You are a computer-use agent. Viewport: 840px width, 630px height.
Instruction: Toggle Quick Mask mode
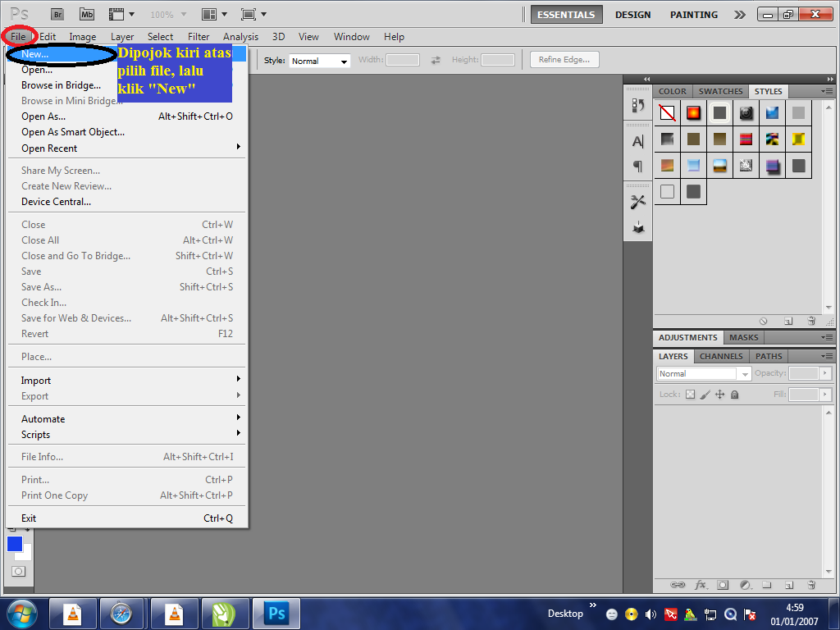coord(18,571)
